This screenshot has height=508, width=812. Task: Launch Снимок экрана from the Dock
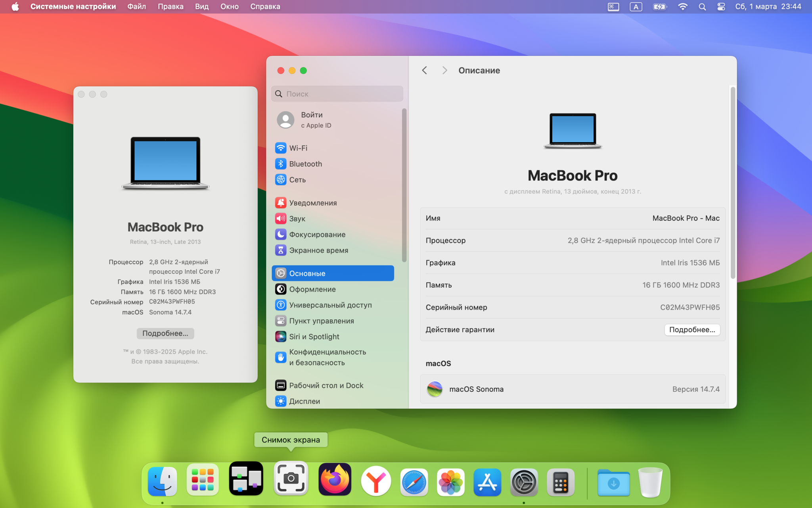(291, 478)
